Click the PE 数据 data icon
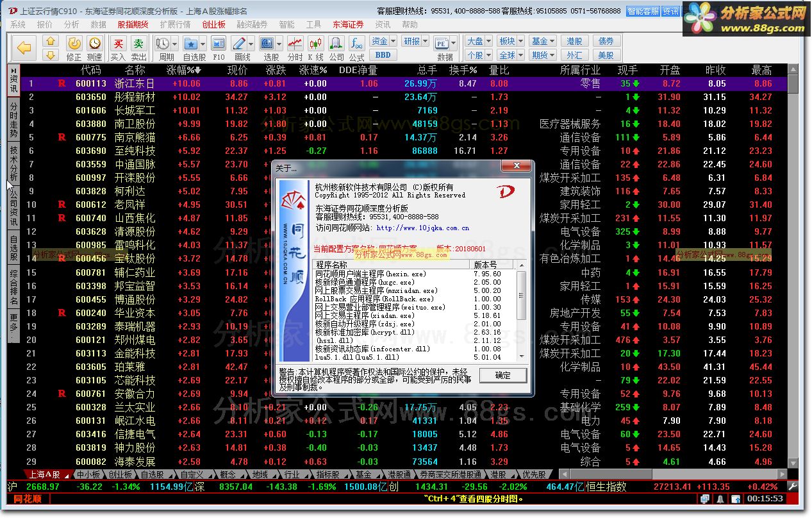Viewport: 812px width, 518px height. [x=442, y=44]
